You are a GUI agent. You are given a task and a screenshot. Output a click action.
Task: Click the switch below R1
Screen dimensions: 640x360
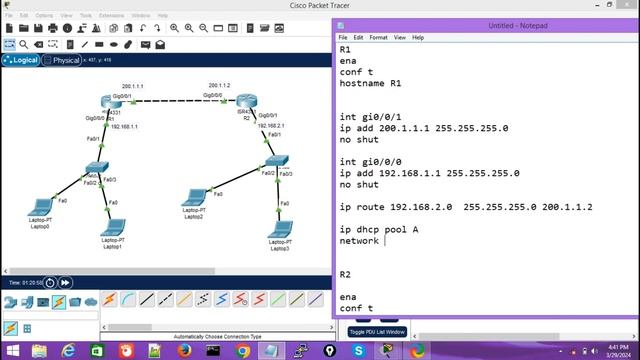(x=97, y=167)
